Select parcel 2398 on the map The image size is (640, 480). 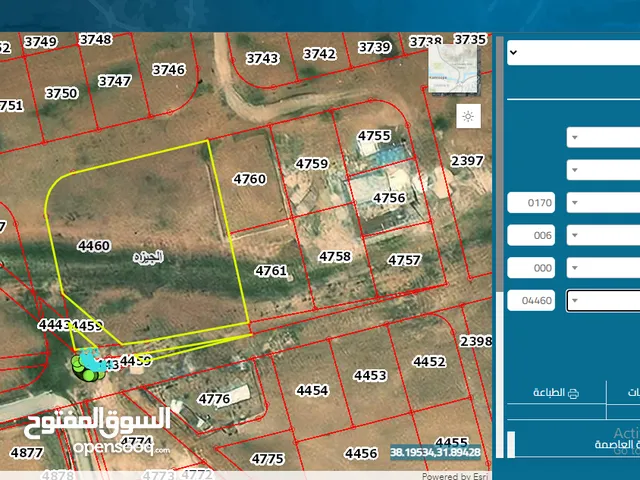point(476,341)
